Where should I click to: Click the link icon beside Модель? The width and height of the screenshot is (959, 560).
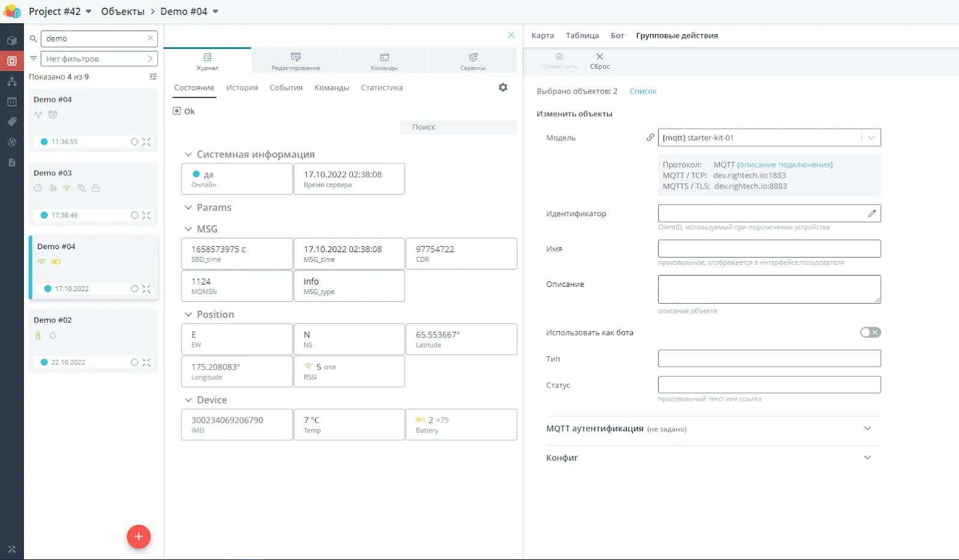[650, 137]
